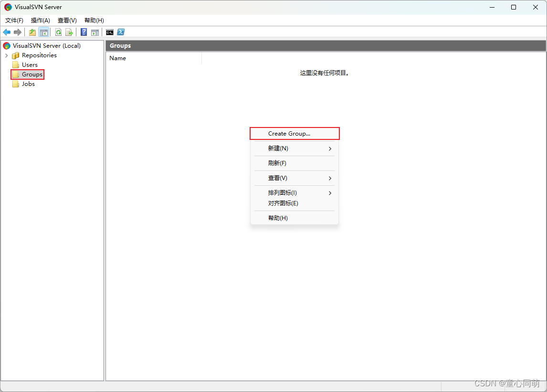
Task: Choose 对齐图标(E) from context menu
Action: [295, 203]
